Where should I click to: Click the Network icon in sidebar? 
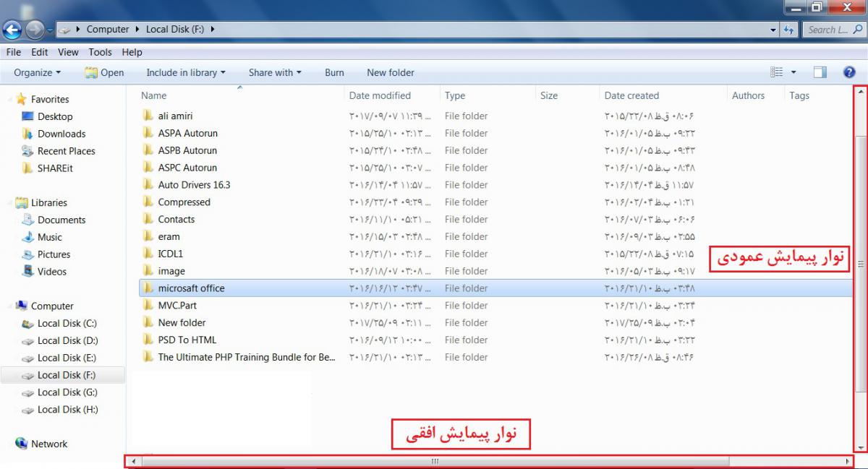pyautogui.click(x=21, y=444)
